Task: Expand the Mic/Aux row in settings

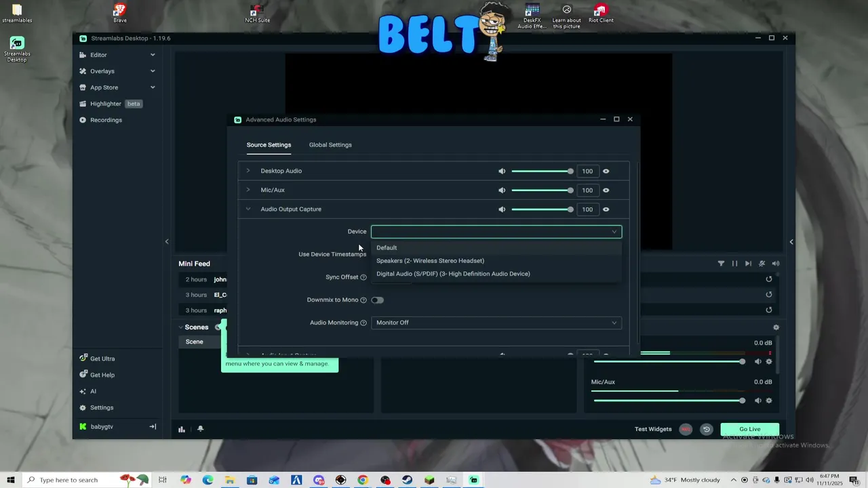Action: click(248, 190)
